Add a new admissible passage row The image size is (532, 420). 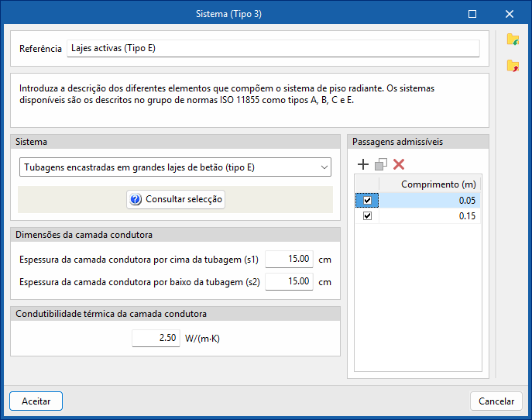click(x=363, y=164)
